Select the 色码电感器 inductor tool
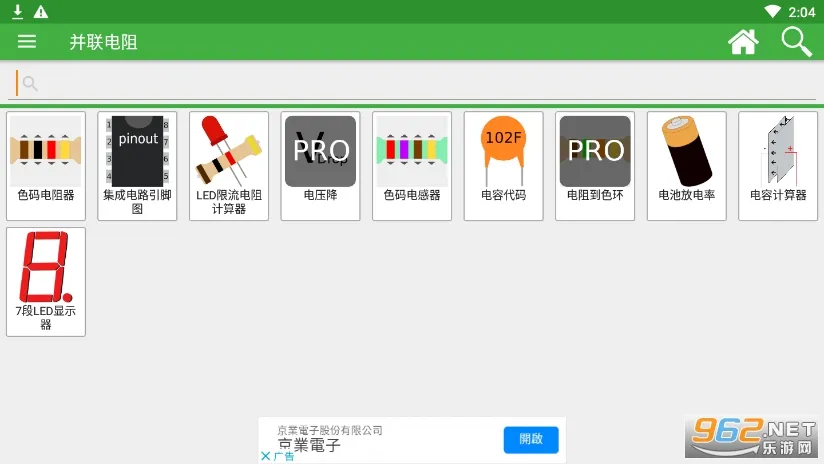This screenshot has width=824, height=464. coord(412,165)
